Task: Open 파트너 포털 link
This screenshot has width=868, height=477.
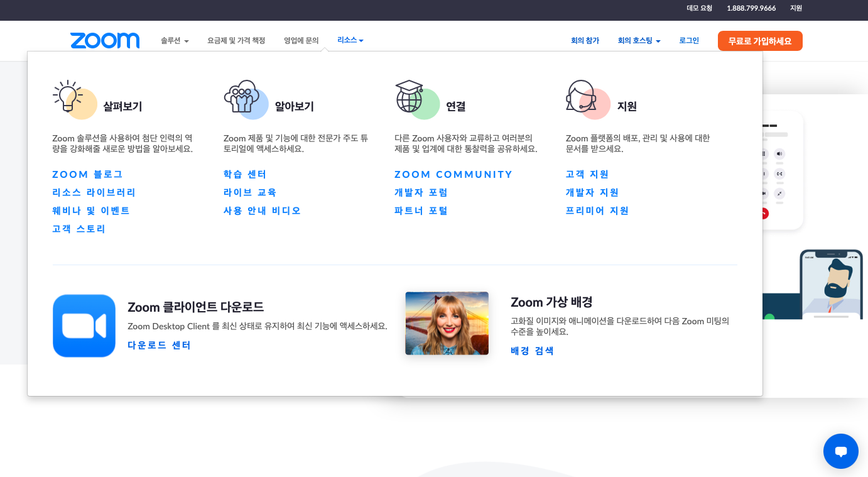Action: [421, 211]
